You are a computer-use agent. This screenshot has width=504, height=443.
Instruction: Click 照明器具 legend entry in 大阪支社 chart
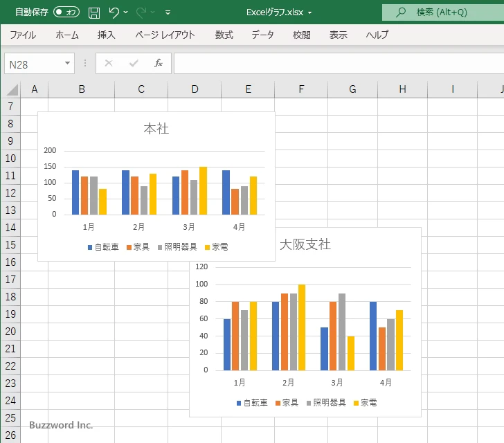pyautogui.click(x=326, y=402)
